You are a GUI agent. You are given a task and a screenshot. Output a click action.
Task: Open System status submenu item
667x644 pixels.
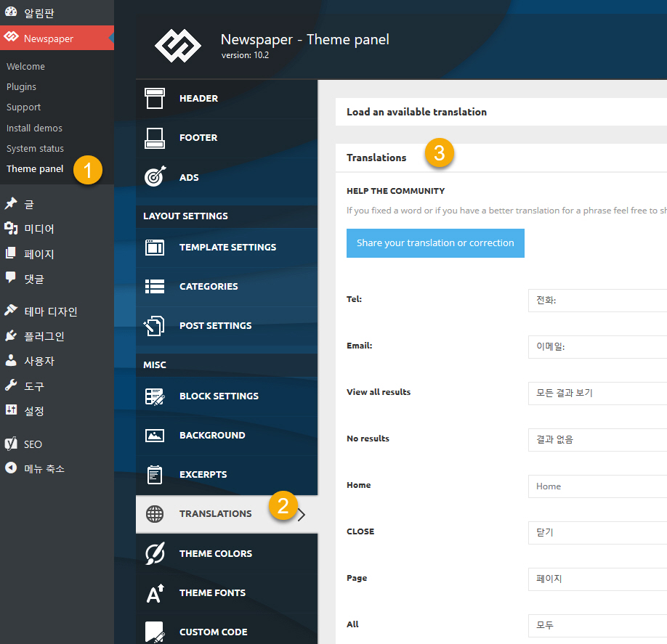(35, 148)
